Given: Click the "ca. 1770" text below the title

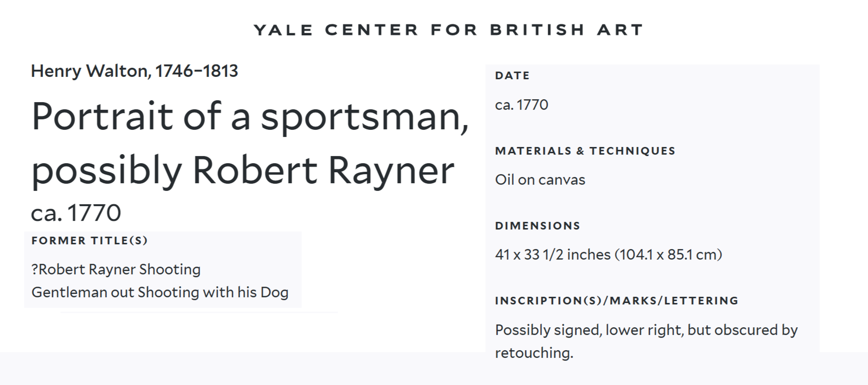Looking at the screenshot, I should click(76, 213).
